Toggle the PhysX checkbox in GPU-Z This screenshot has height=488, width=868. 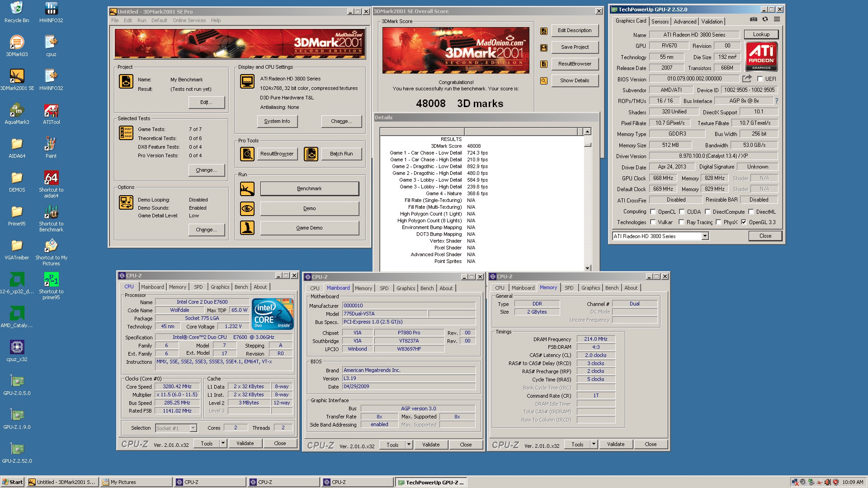pos(718,222)
